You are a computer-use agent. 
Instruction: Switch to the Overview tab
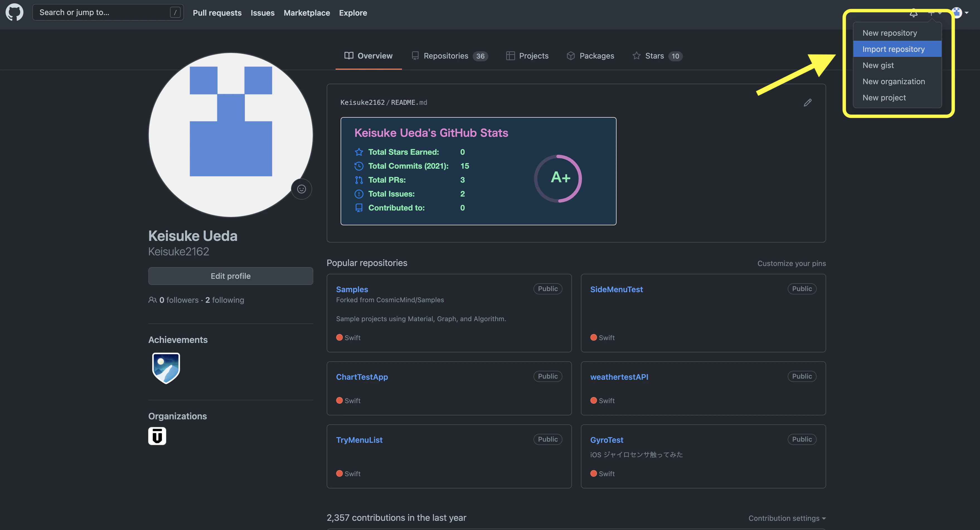coord(368,56)
